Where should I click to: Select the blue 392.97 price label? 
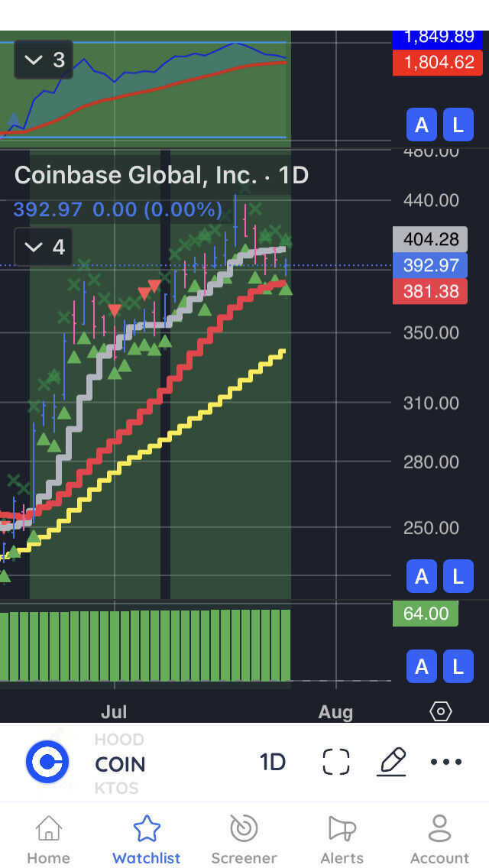point(430,265)
